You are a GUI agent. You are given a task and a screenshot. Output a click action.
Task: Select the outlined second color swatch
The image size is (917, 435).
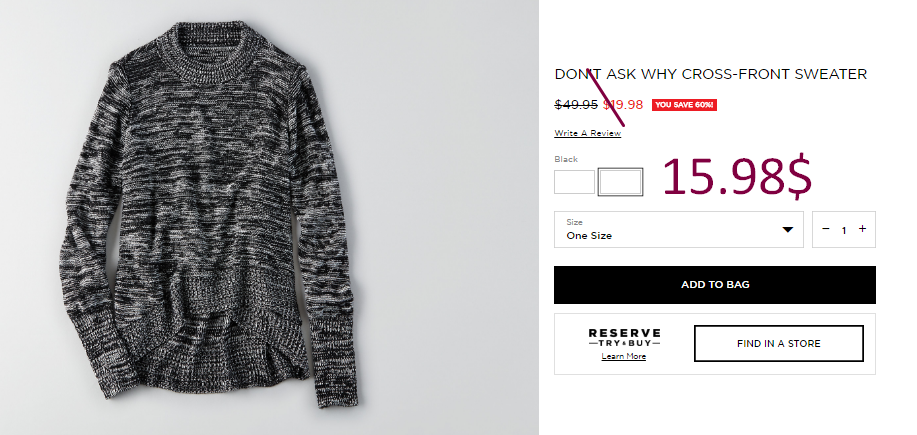(x=620, y=182)
